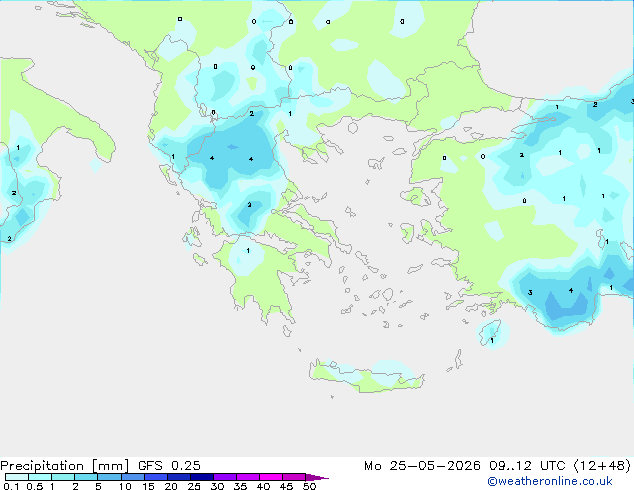Click the 'GFS 0.25' model label

[x=169, y=466]
